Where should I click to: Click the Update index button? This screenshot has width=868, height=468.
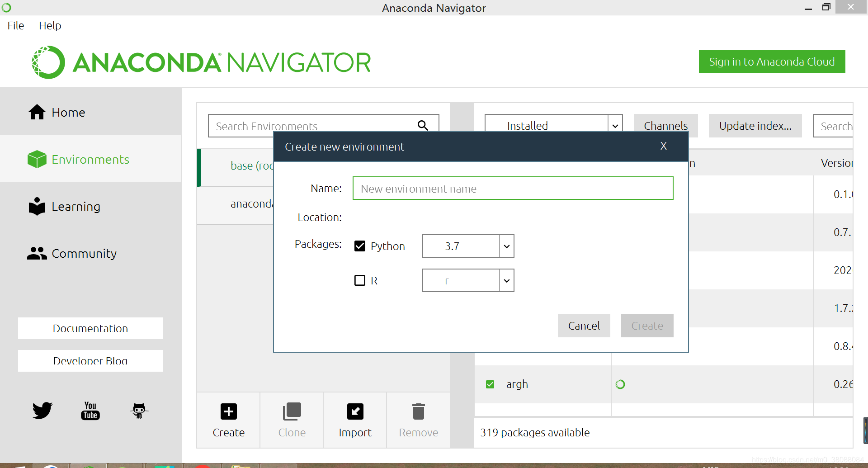pos(755,126)
